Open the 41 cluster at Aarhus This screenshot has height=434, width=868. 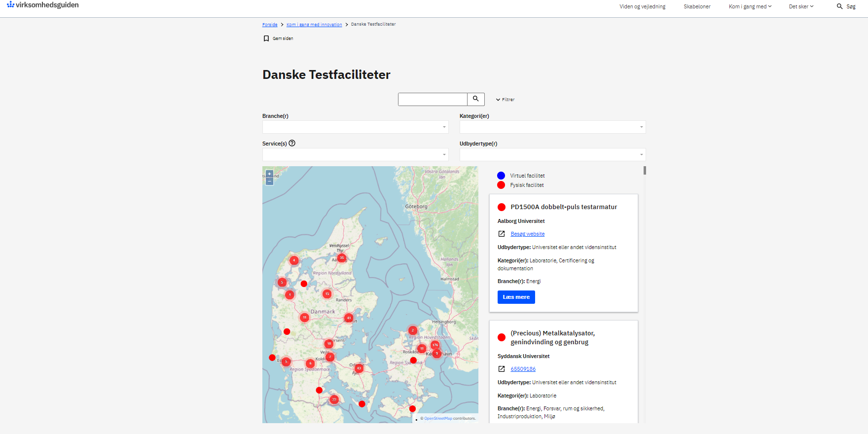(349, 318)
